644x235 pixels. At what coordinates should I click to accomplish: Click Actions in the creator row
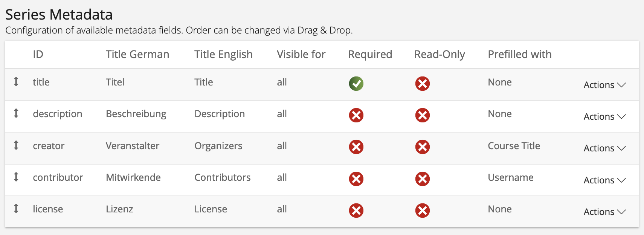[x=604, y=148]
